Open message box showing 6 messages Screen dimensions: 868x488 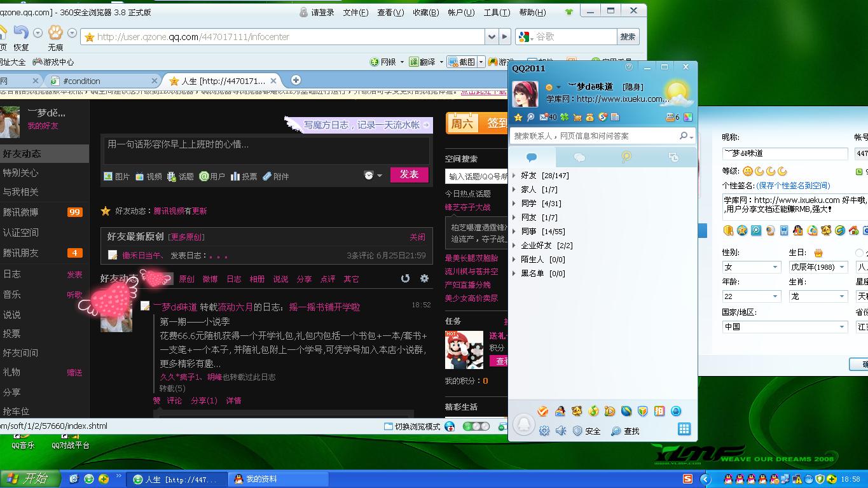tap(673, 117)
